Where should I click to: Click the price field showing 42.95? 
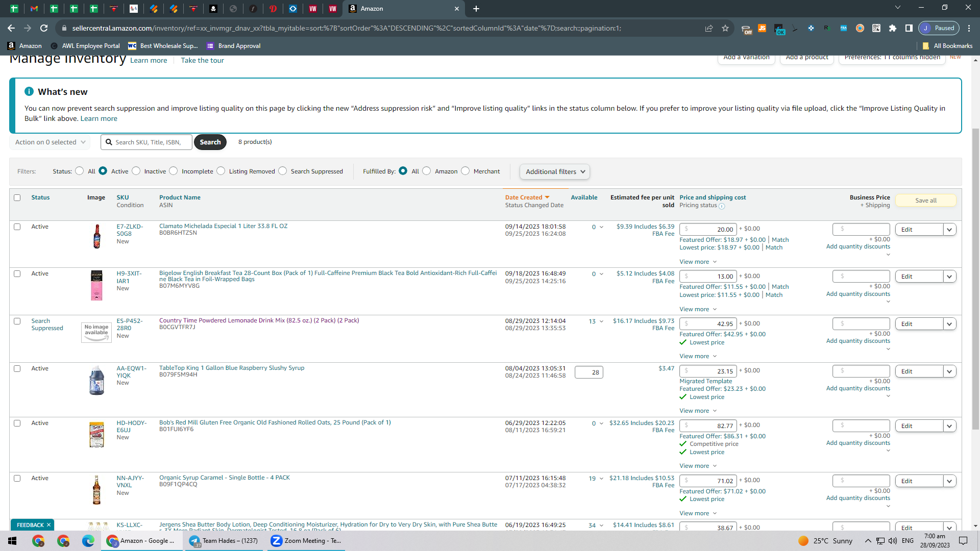[708, 324]
